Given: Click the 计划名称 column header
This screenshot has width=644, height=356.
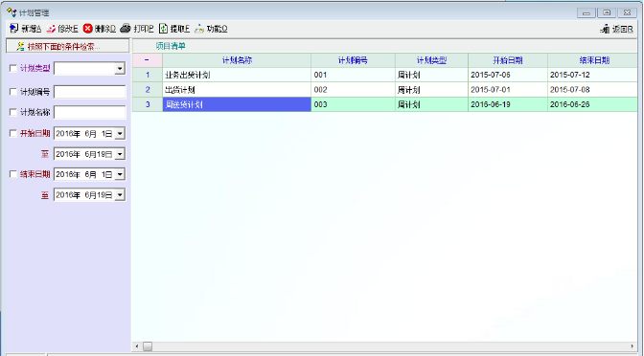Looking at the screenshot, I should coord(237,60).
